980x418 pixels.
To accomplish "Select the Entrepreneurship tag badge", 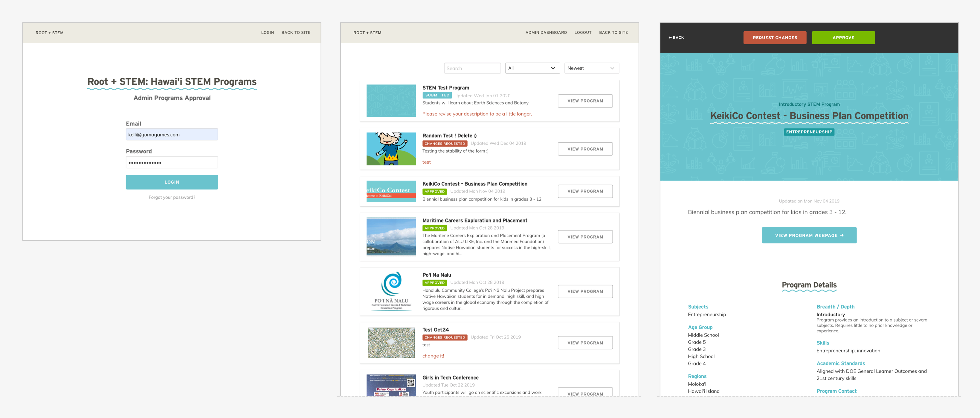I will [x=809, y=132].
